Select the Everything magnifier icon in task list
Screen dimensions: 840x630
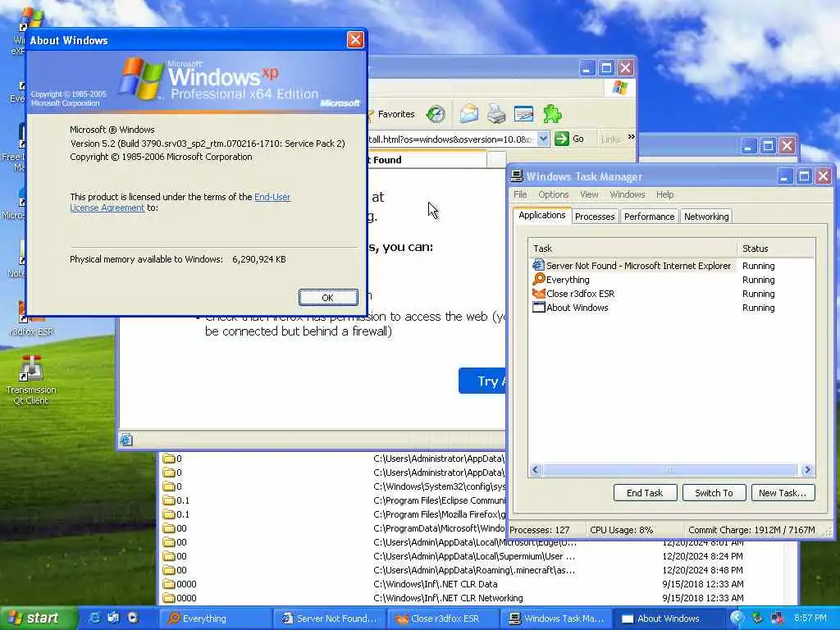pos(538,279)
